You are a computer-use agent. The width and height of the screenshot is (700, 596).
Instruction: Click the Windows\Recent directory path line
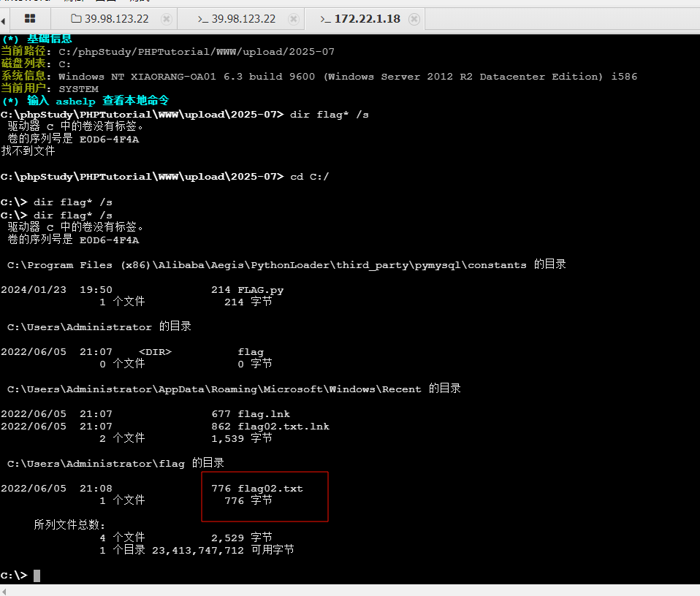[234, 389]
